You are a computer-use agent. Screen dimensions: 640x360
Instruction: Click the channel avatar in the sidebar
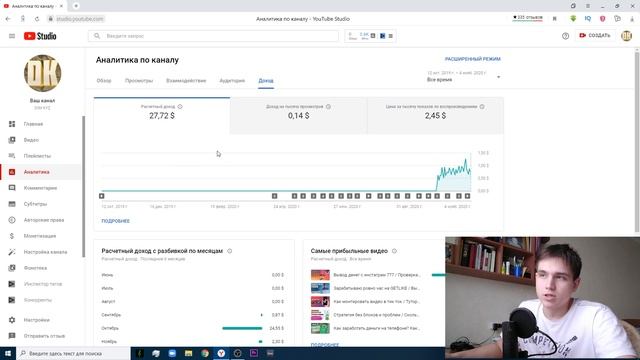point(42,73)
